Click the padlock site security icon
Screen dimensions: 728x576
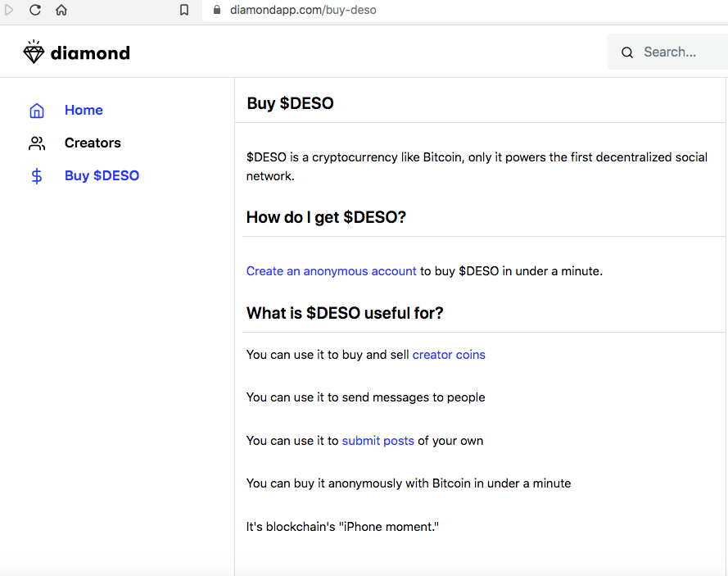coord(217,10)
